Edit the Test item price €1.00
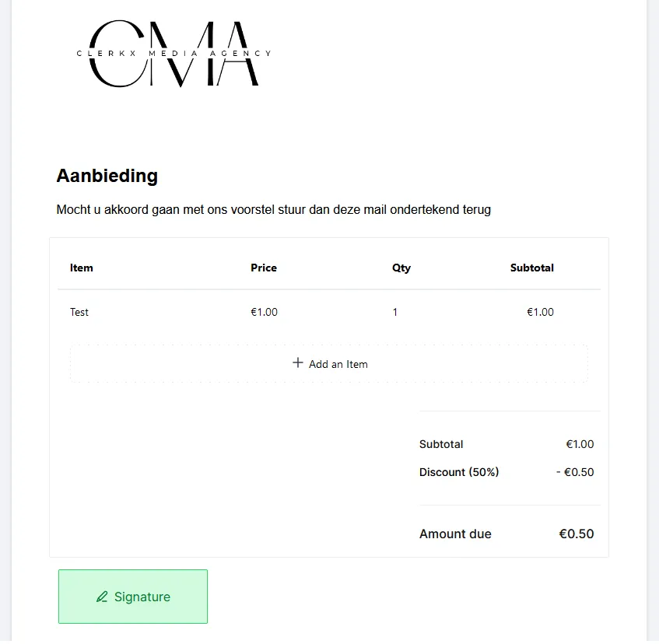This screenshot has width=659, height=644. pyautogui.click(x=264, y=312)
